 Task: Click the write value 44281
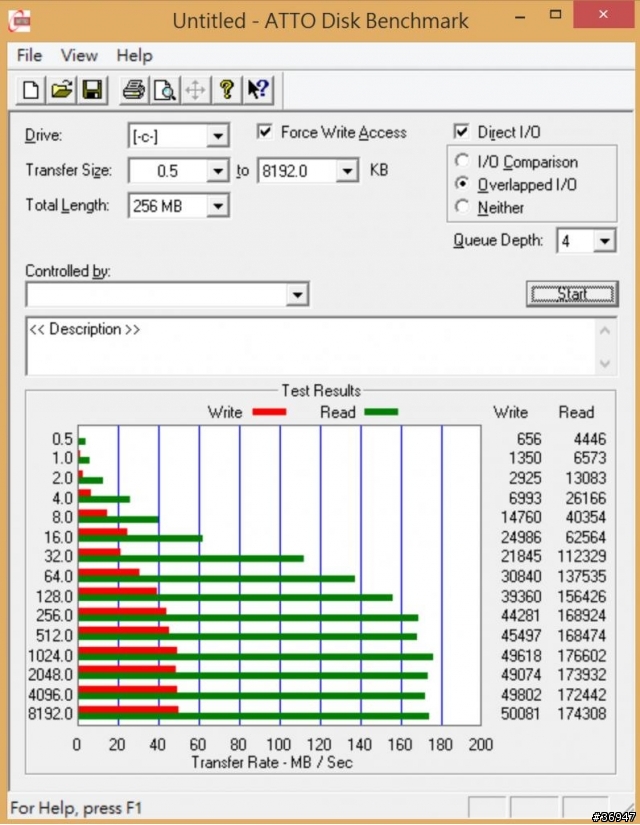(x=521, y=615)
